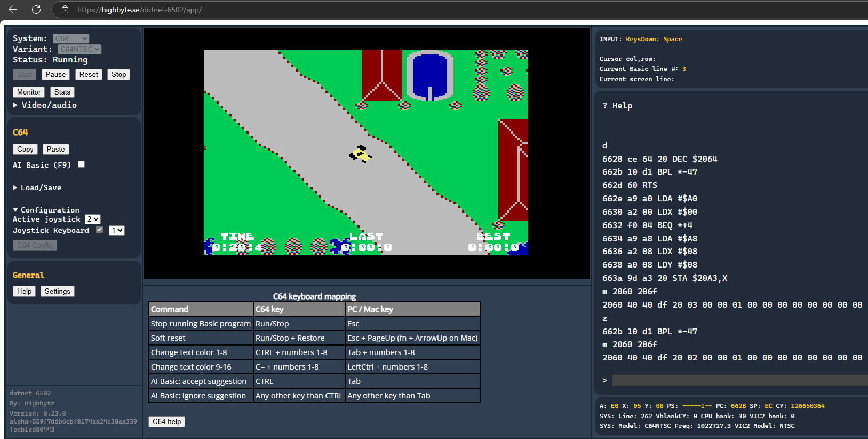
Task: Open the Settings button
Action: pos(58,292)
